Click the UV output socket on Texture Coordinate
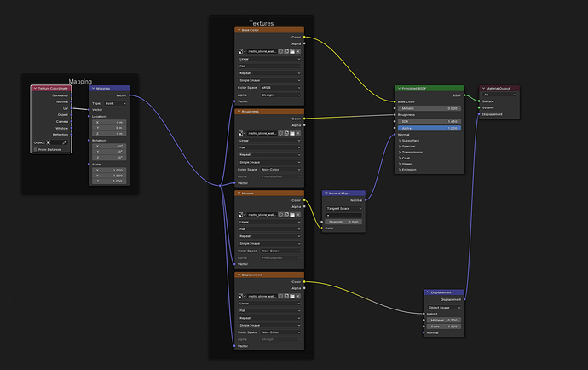The image size is (588, 370). point(72,108)
